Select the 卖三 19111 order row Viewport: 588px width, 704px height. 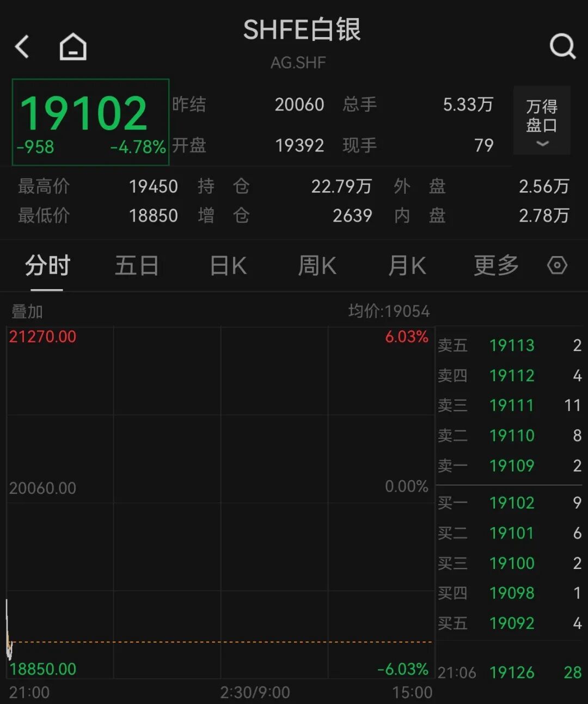tap(510, 405)
